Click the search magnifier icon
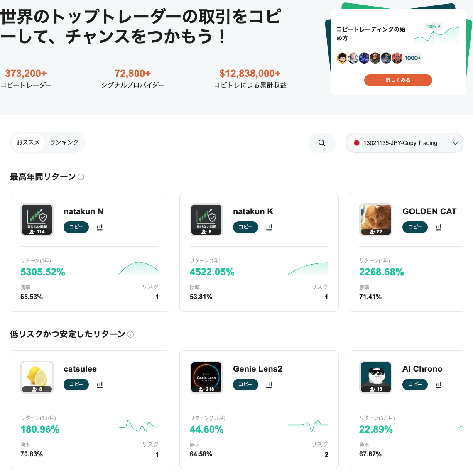The width and height of the screenshot is (473, 476). tap(321, 143)
